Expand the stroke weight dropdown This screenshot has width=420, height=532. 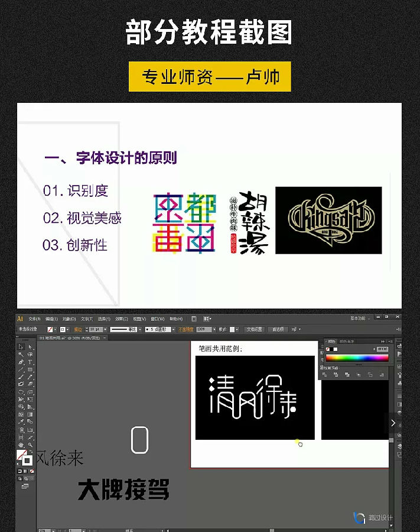pos(105,329)
